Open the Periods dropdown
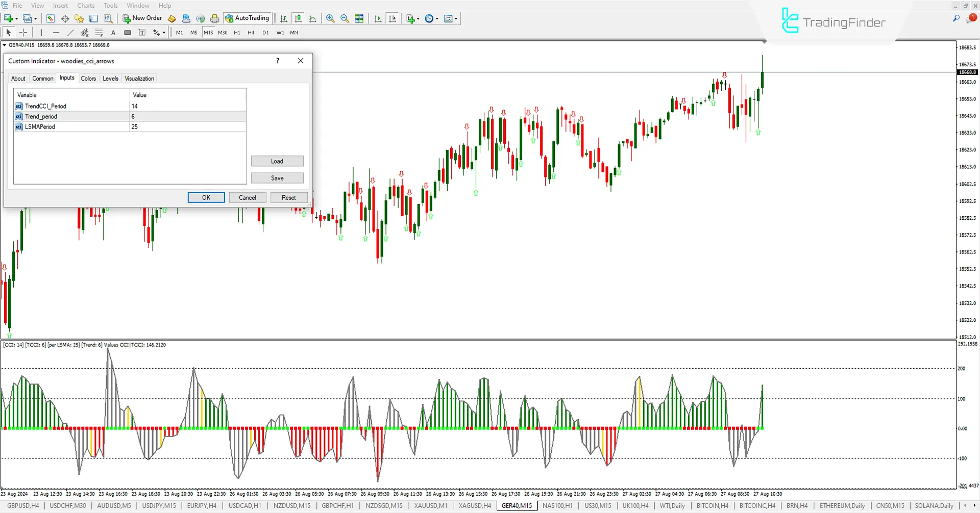 click(x=436, y=18)
